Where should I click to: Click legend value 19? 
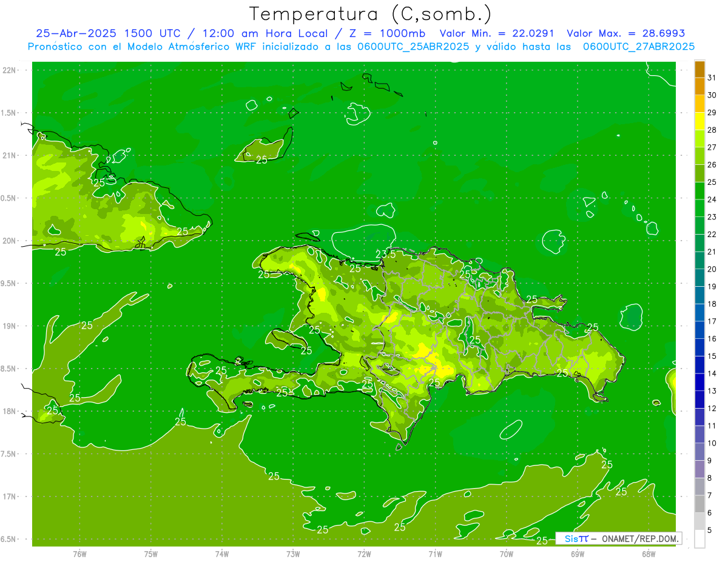pos(712,287)
